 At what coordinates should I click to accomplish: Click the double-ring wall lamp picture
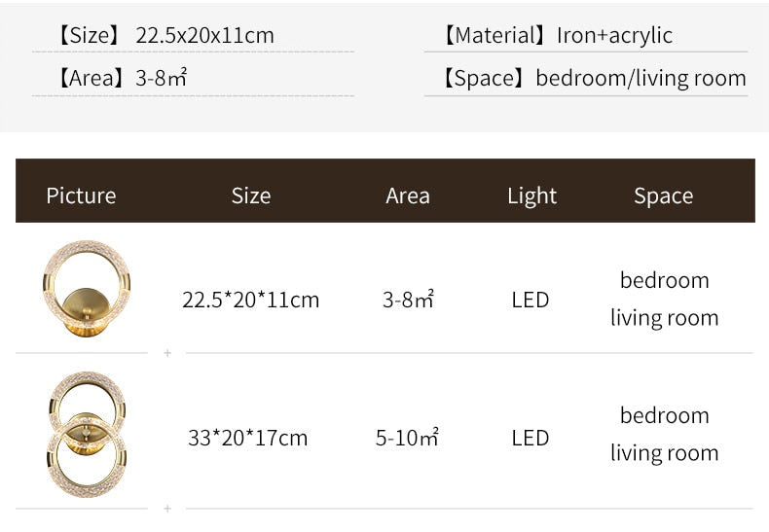click(86, 434)
